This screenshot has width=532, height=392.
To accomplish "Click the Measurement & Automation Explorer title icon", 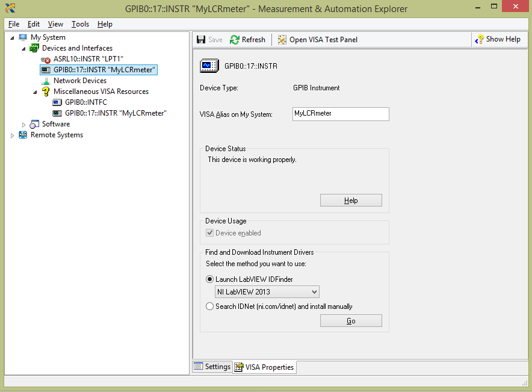I will (10, 8).
